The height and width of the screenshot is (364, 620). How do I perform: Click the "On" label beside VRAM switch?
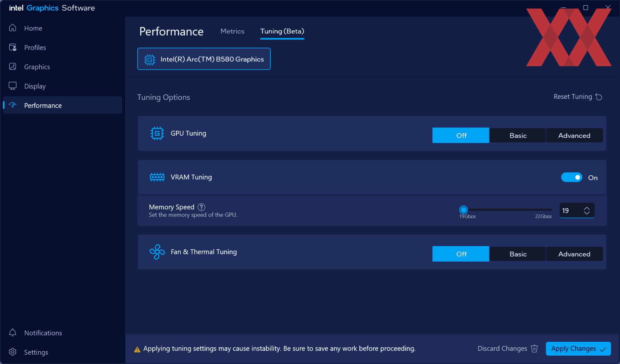(593, 178)
